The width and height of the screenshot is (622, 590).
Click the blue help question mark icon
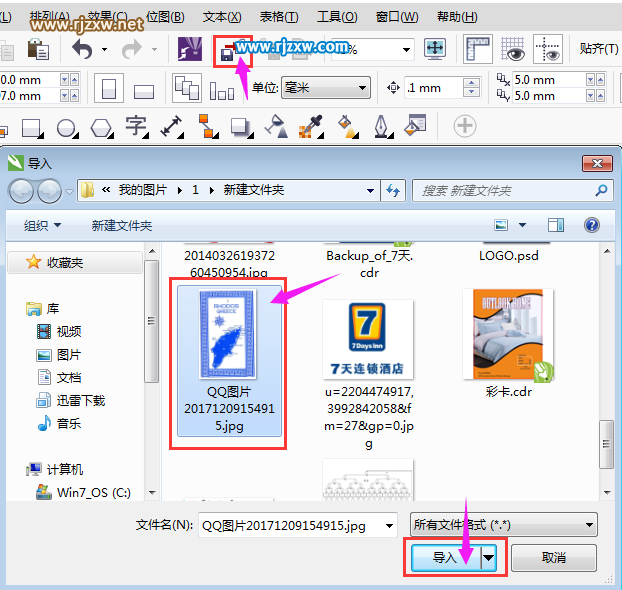(x=591, y=225)
